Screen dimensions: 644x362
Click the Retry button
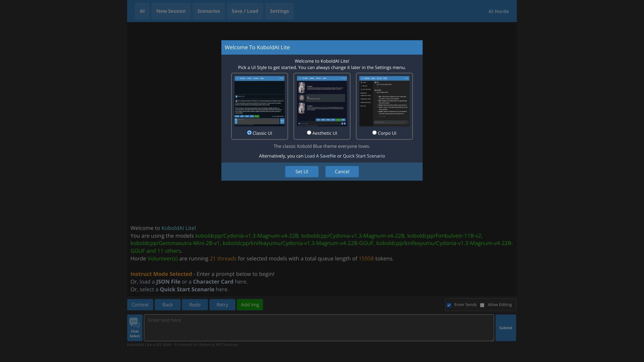tap(222, 305)
